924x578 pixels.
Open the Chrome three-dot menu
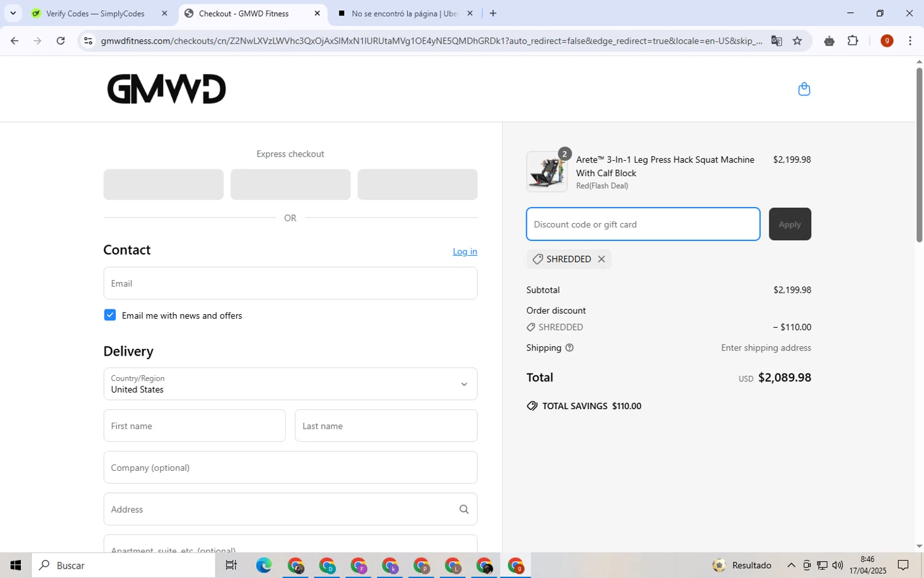pyautogui.click(x=910, y=41)
